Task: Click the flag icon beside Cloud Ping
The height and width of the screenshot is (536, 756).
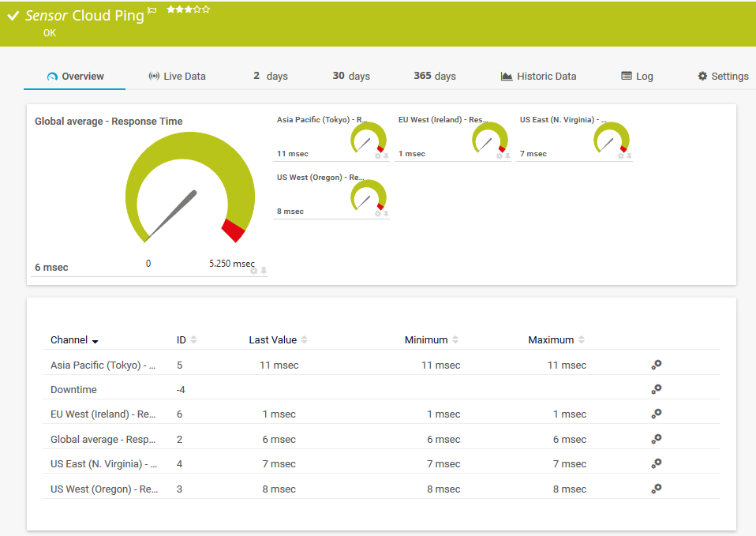Action: click(x=152, y=10)
